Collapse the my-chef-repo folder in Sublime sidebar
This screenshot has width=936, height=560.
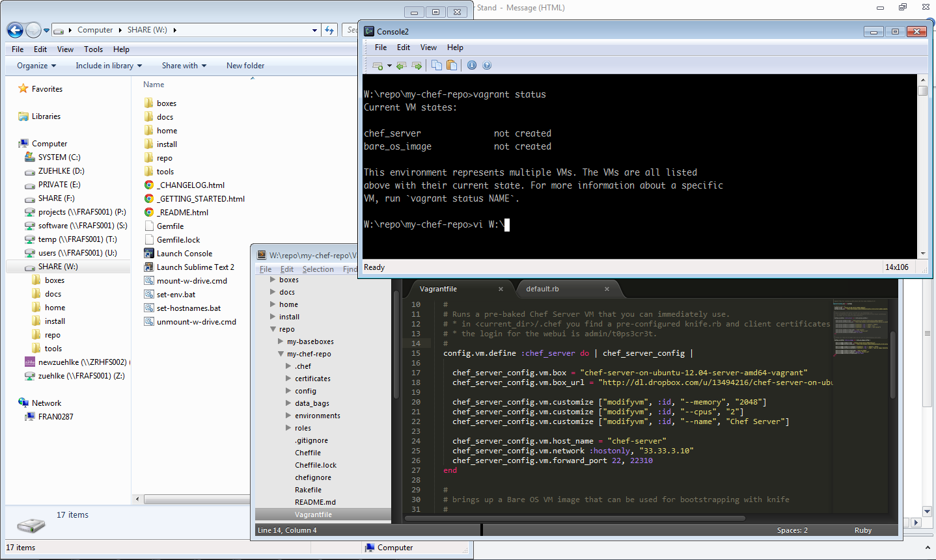(x=281, y=354)
